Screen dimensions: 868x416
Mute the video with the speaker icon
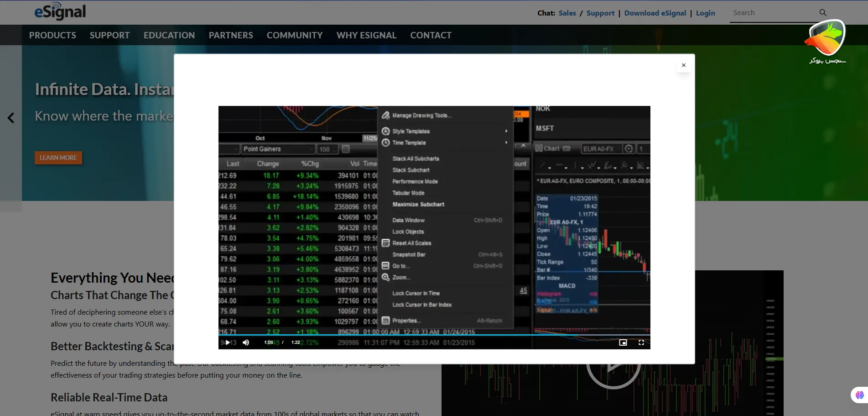point(246,342)
